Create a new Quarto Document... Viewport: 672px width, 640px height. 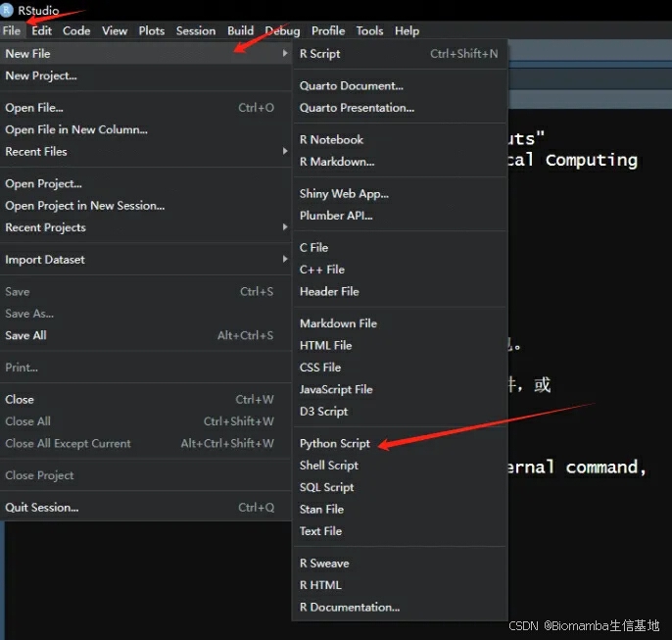(x=400, y=85)
